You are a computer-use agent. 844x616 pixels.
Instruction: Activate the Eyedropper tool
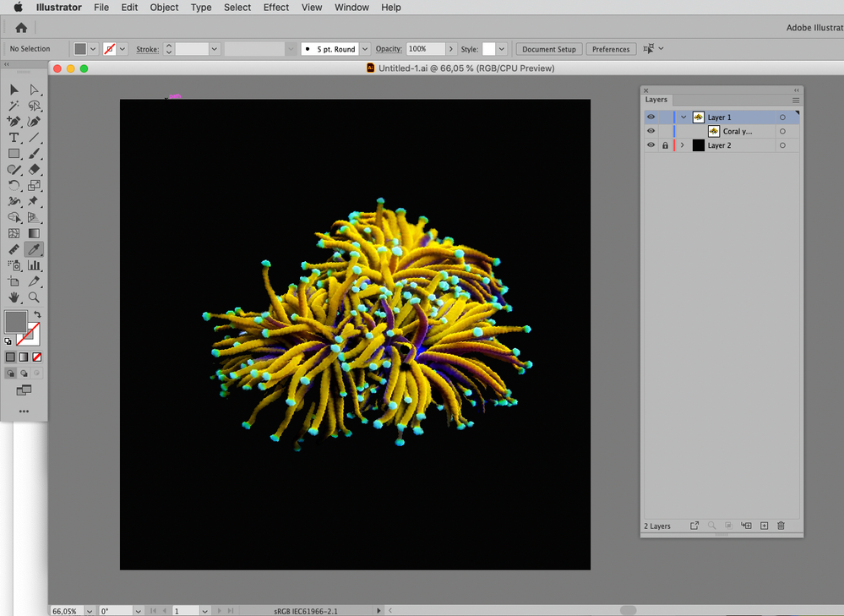(34, 249)
